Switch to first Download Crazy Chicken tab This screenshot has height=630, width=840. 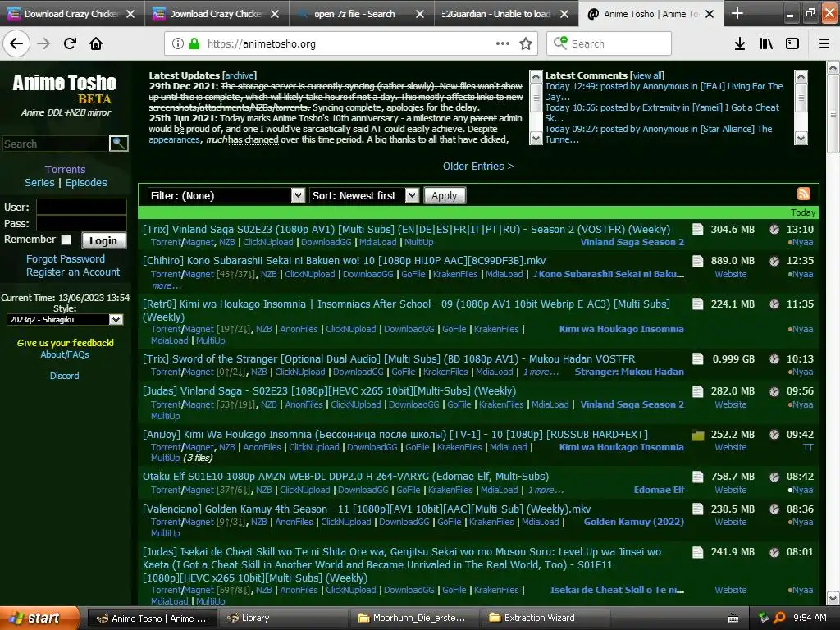72,14
